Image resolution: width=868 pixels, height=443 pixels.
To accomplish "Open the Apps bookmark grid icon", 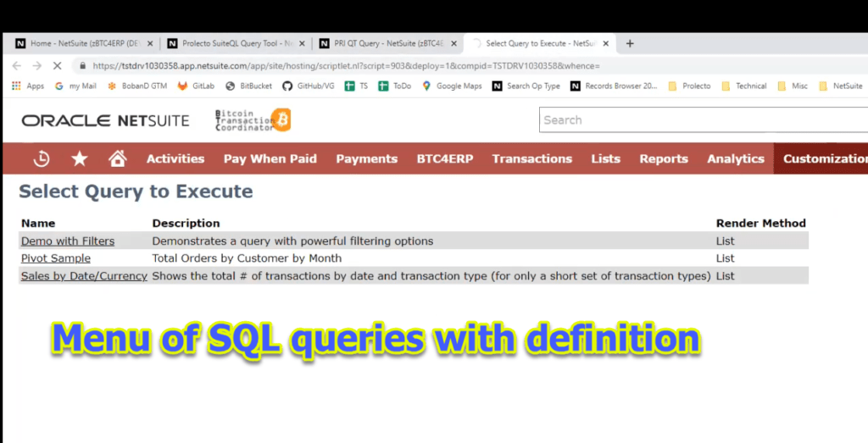I will pos(17,86).
